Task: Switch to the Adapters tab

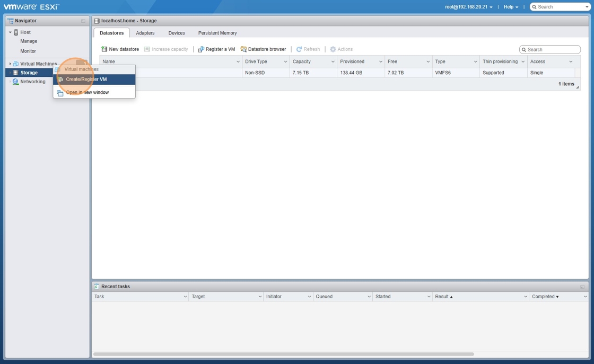Action: point(145,33)
